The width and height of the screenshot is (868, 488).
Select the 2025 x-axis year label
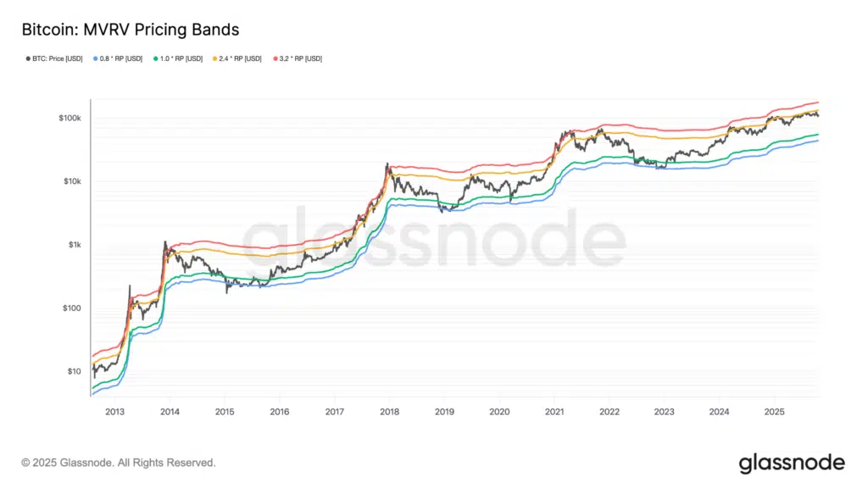tap(774, 412)
